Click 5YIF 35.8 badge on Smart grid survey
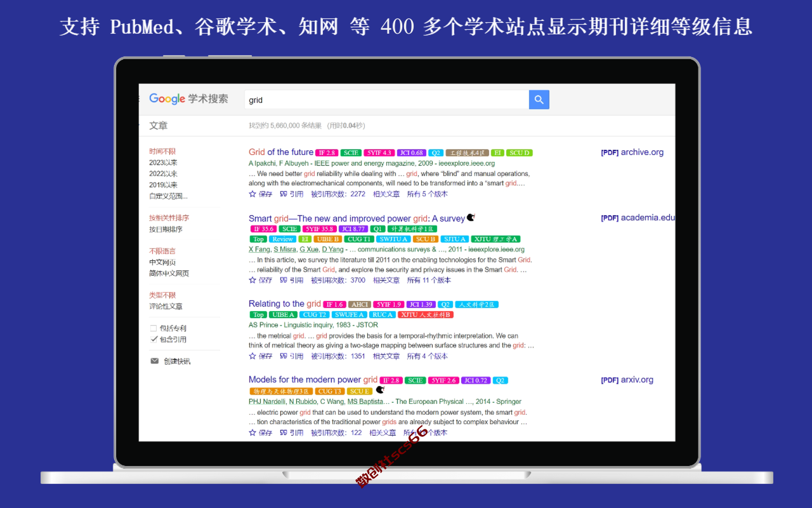 pos(319,229)
